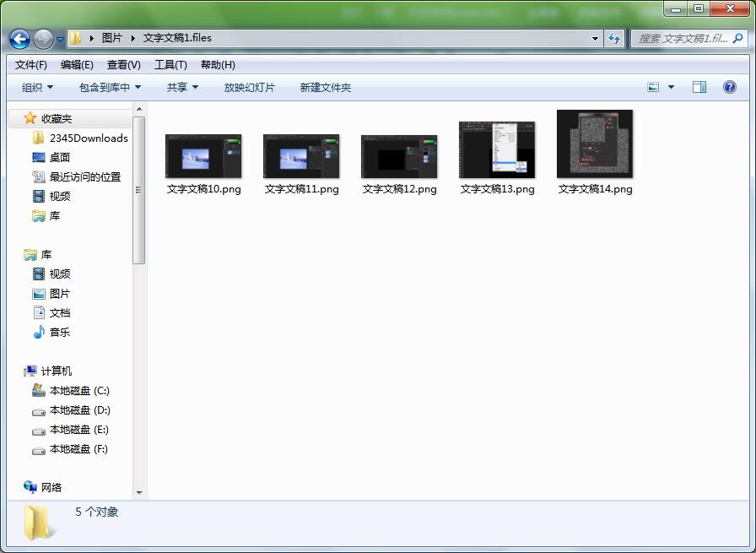
Task: Open the 查看(V) menu
Action: click(124, 65)
